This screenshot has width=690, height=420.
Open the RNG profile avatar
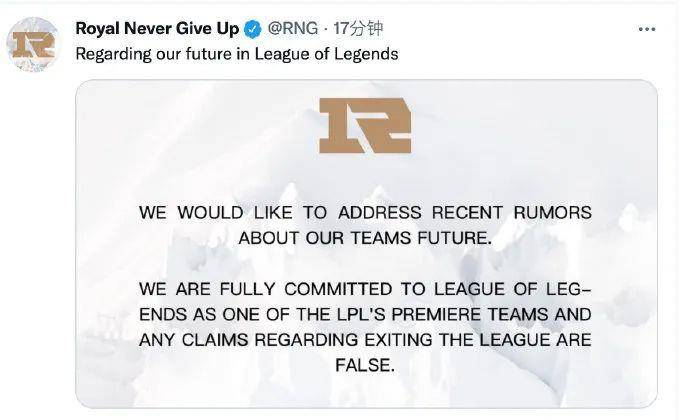[x=33, y=44]
